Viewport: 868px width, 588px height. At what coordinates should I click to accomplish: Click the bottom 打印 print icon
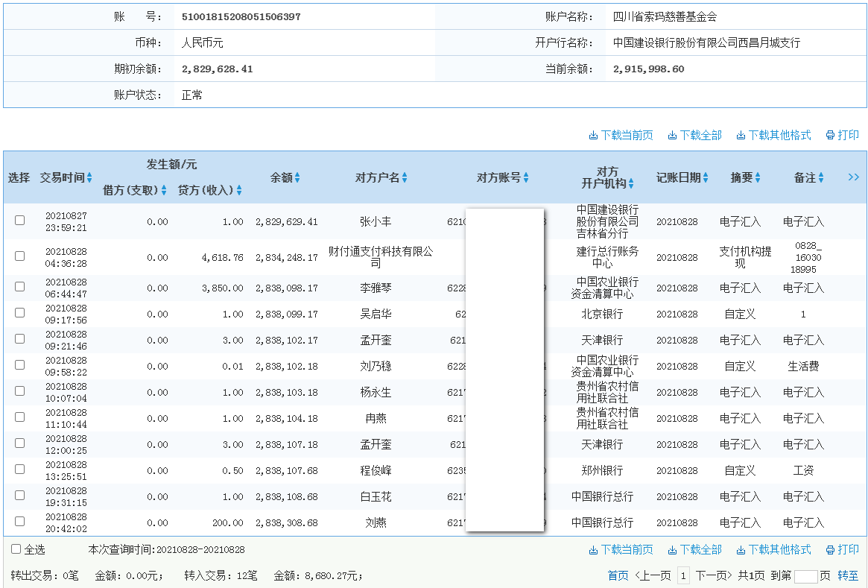(843, 549)
